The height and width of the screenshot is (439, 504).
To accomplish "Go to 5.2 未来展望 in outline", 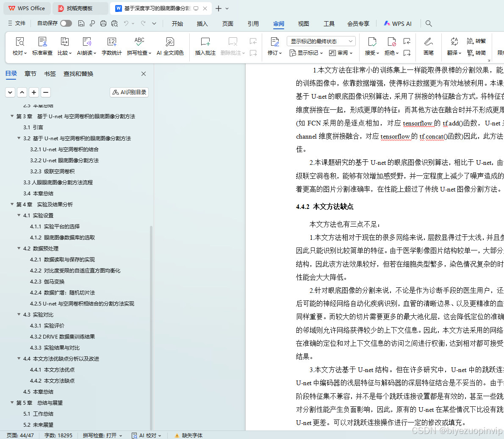I will pyautogui.click(x=38, y=425).
